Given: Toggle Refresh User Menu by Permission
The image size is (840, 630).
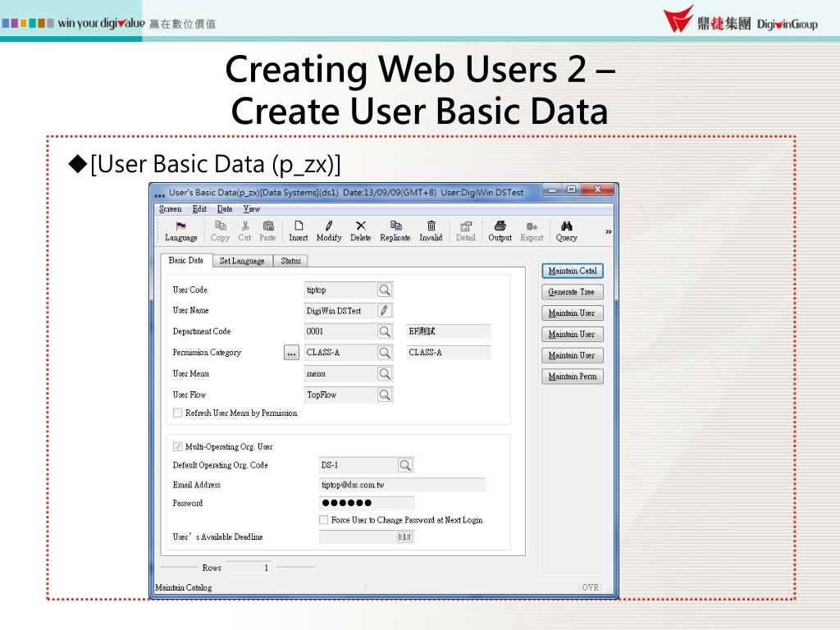Looking at the screenshot, I should pyautogui.click(x=177, y=413).
